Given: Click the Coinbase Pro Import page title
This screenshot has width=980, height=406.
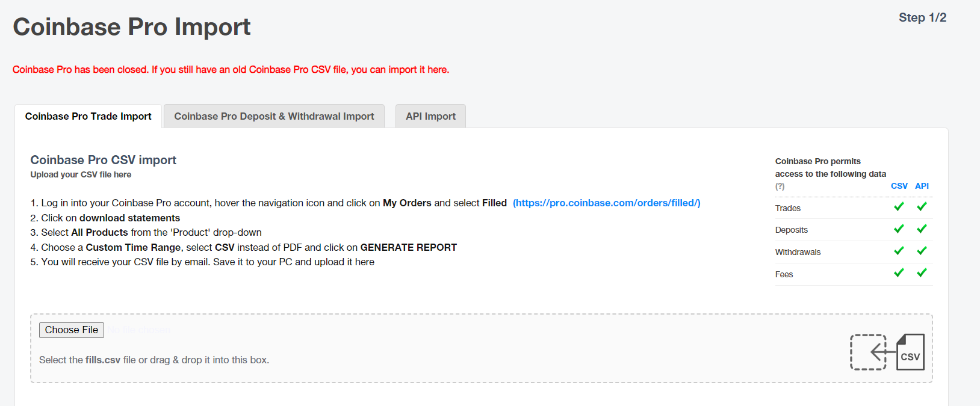Looking at the screenshot, I should 132,27.
